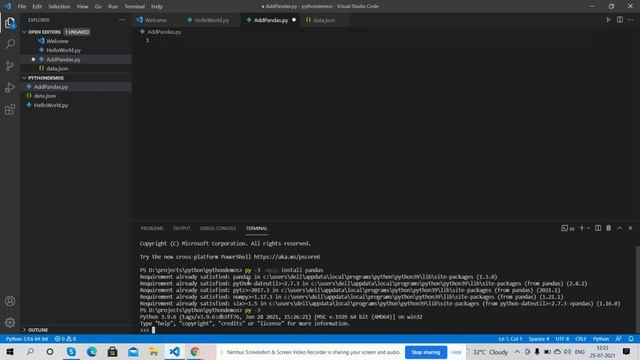This screenshot has width=640, height=360.
Task: Open the Explorer view in activity bar
Action: (10, 23)
